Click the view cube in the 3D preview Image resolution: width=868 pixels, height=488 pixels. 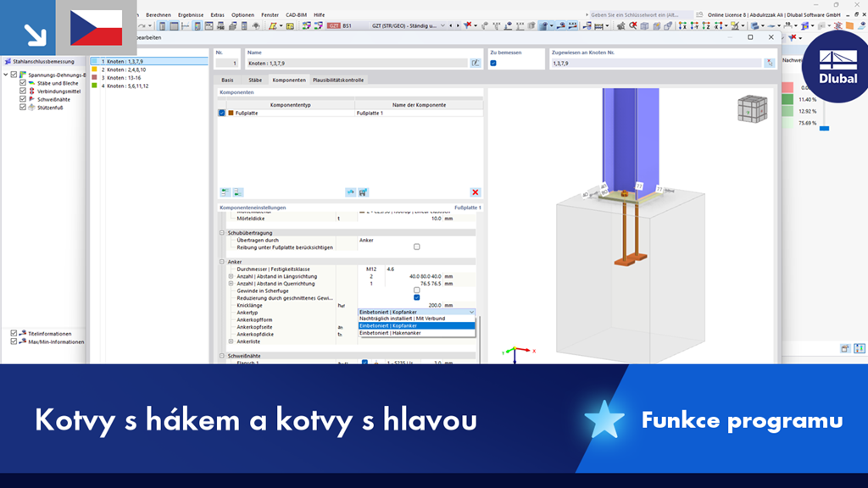753,109
